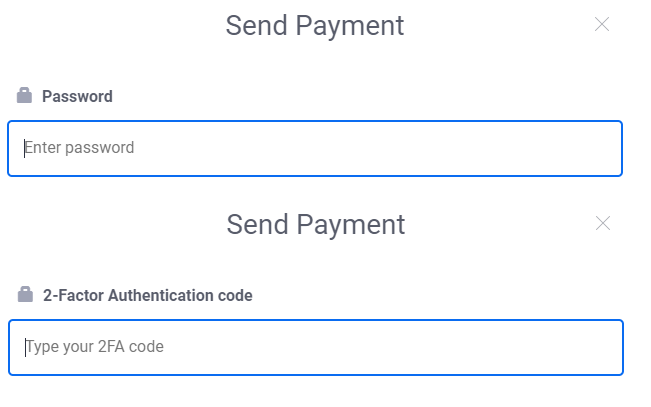The height and width of the screenshot is (407, 651).
Task: Click the 'Enter password' placeholder text
Action: pos(80,148)
